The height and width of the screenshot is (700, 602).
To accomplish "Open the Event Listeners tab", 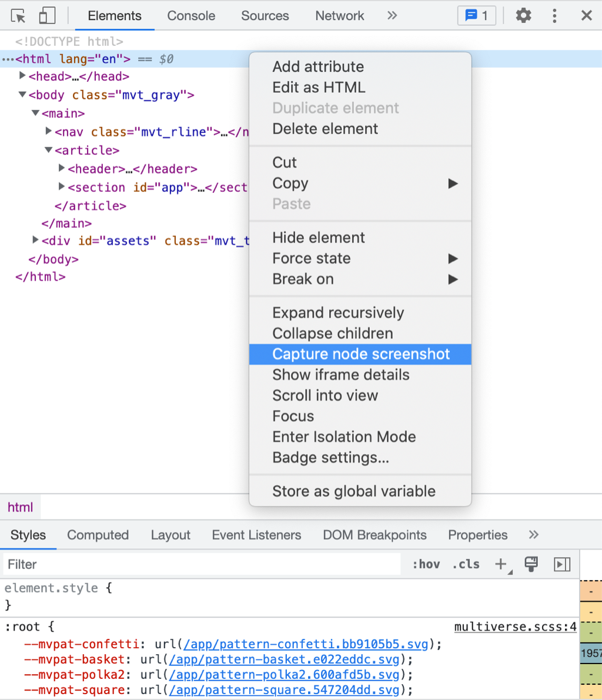I will coord(256,535).
